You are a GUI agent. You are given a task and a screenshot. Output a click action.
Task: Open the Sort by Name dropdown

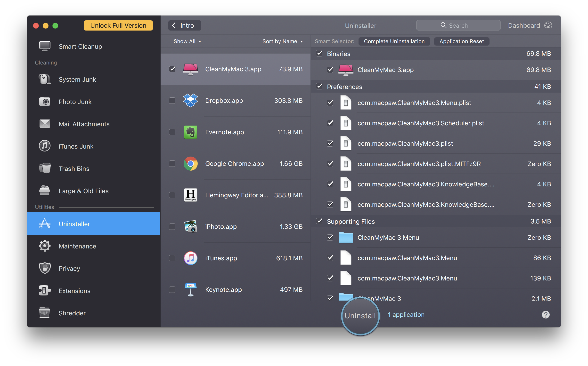[x=282, y=41]
